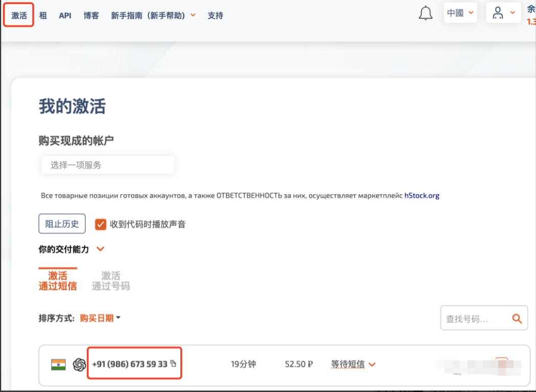Switch to 激活通过号码 tab
Image resolution: width=536 pixels, height=392 pixels.
[x=111, y=281]
